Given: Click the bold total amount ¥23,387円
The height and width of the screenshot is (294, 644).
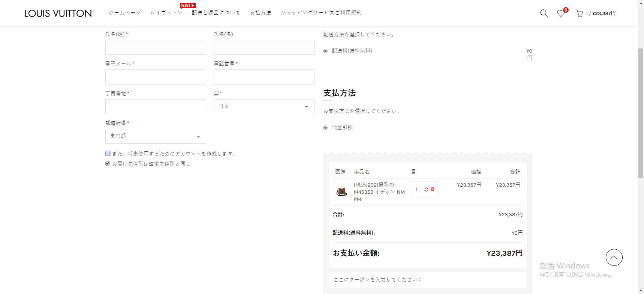Looking at the screenshot, I should click(x=505, y=253).
